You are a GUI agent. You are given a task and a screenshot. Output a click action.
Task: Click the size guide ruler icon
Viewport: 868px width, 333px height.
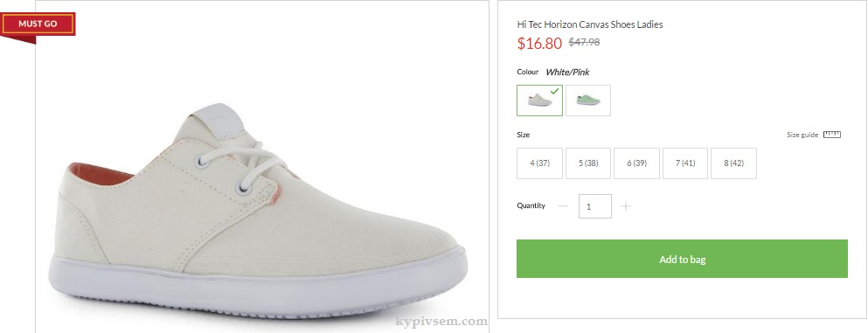[832, 135]
